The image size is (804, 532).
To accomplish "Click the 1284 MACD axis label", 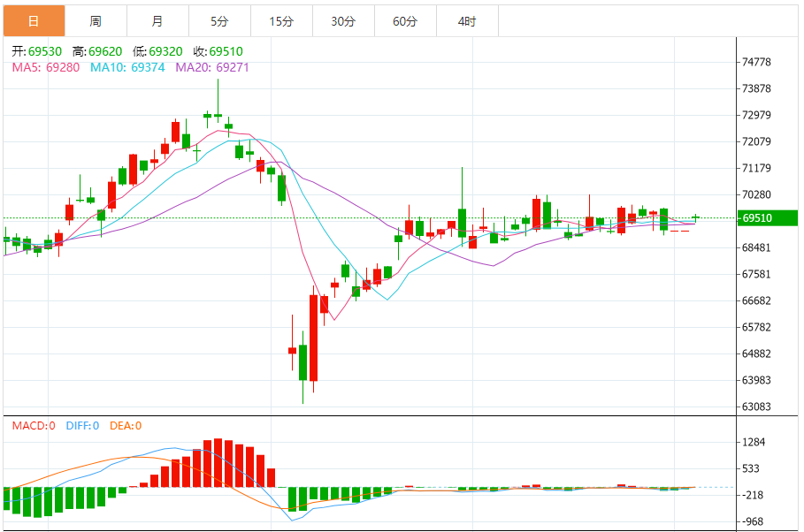I will (754, 442).
